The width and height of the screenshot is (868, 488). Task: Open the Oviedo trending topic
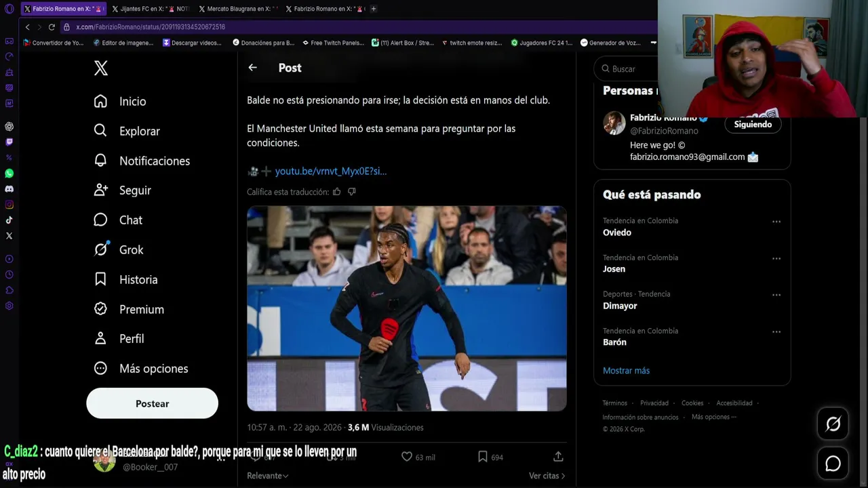point(617,232)
